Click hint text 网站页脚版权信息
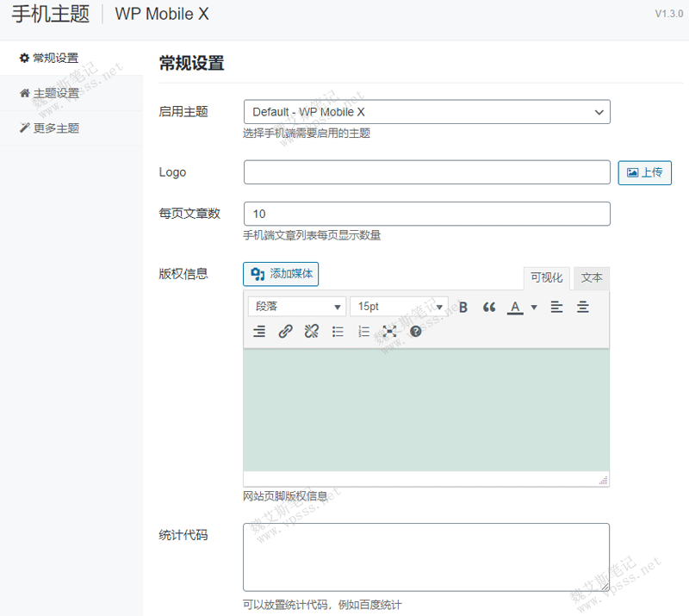 (286, 496)
